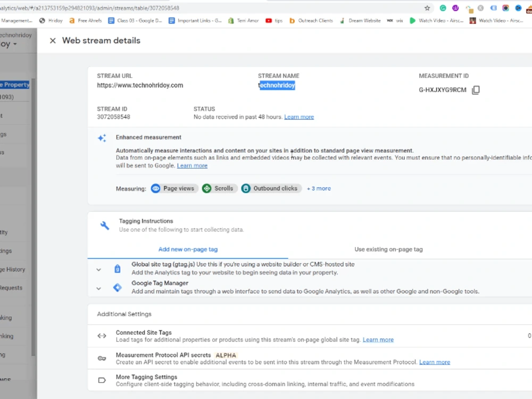Click the More Tagging Settings tag icon
This screenshot has width=532, height=399.
[x=102, y=380]
